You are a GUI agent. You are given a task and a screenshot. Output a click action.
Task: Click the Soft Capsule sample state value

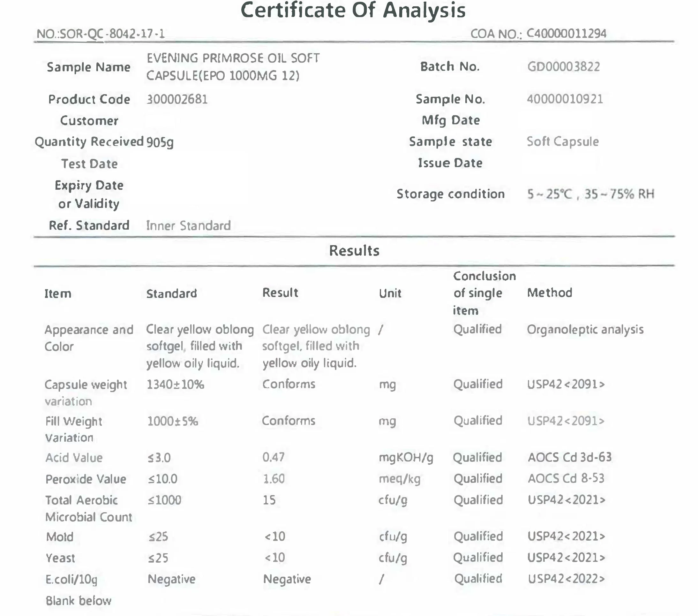(562, 141)
